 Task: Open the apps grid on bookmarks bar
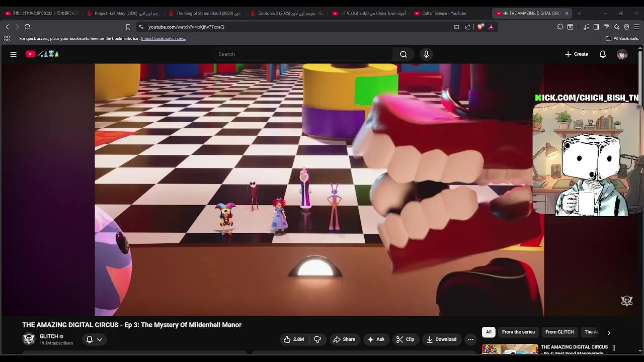tap(7, 39)
